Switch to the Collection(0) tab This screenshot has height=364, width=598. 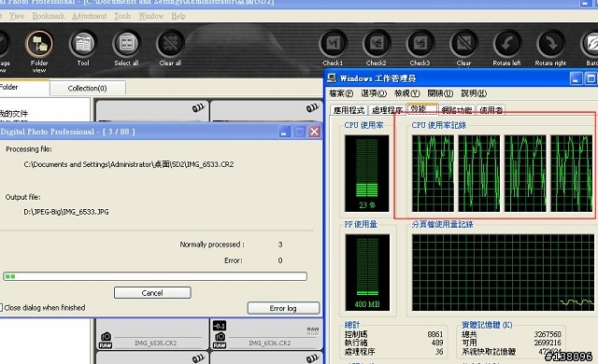(x=87, y=88)
